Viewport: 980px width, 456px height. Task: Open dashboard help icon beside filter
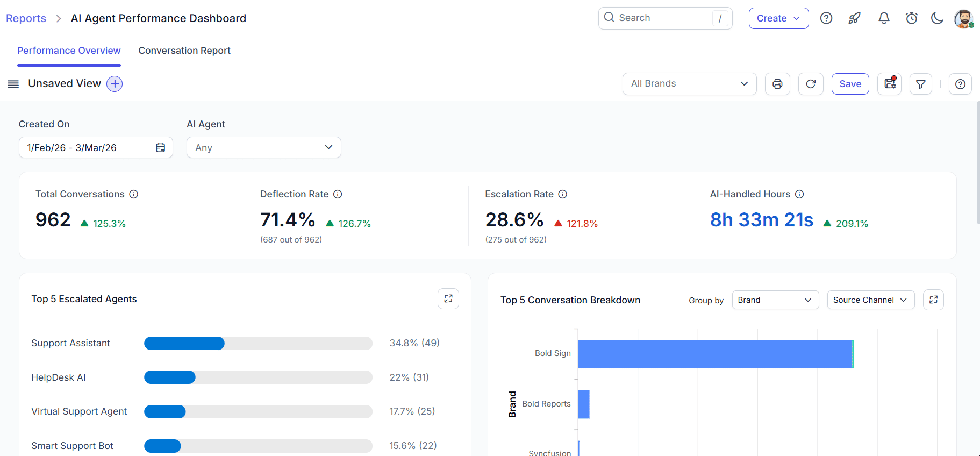pos(960,84)
